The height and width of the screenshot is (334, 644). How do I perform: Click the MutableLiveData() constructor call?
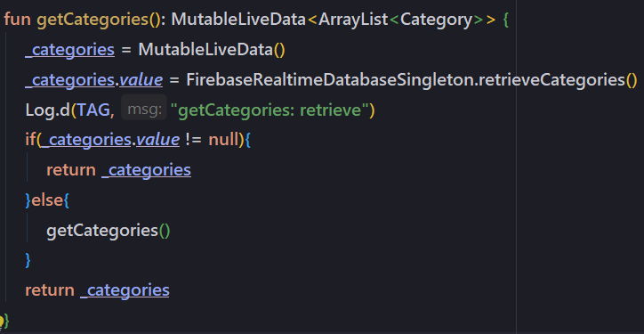[x=212, y=50]
